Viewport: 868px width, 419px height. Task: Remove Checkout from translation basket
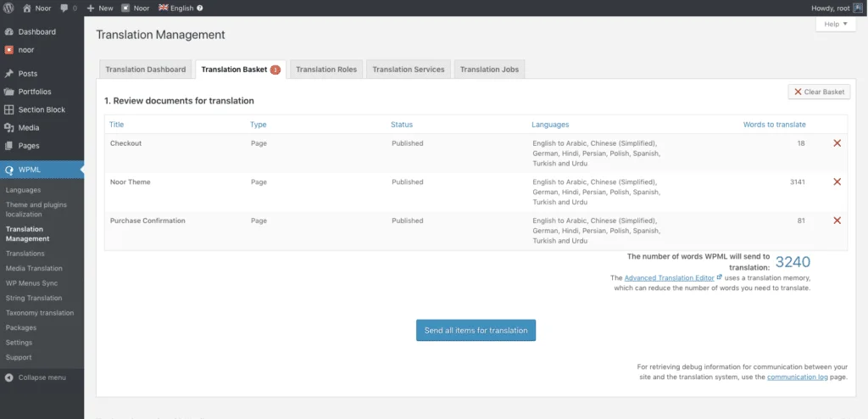pos(837,143)
